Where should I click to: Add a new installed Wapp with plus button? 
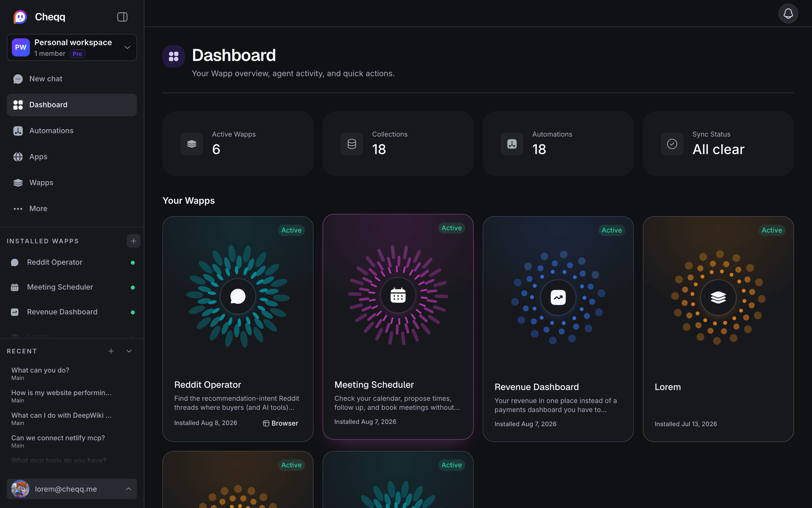point(134,241)
